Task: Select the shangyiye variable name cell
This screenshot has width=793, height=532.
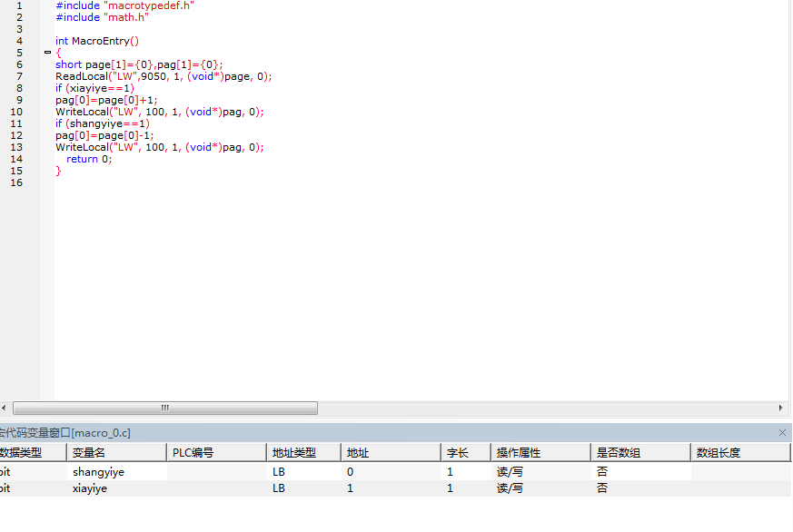Action: pyautogui.click(x=99, y=472)
